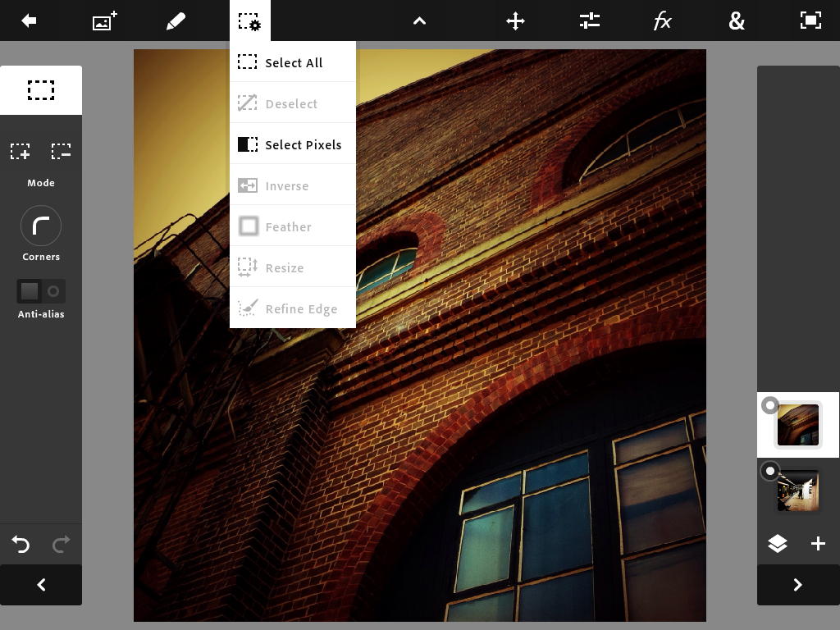Screen dimensions: 840x630
Task: Enter fullscreen view mode
Action: 810,21
